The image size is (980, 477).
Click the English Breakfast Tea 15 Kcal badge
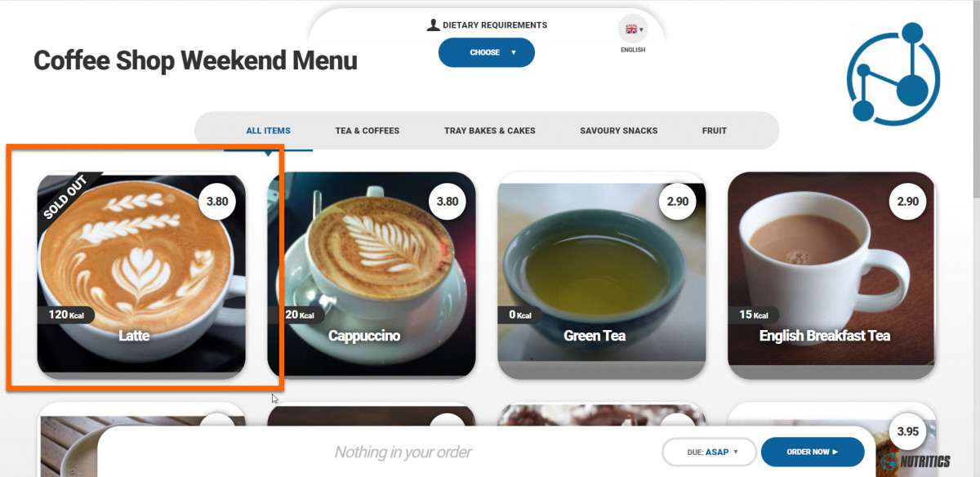click(x=754, y=314)
